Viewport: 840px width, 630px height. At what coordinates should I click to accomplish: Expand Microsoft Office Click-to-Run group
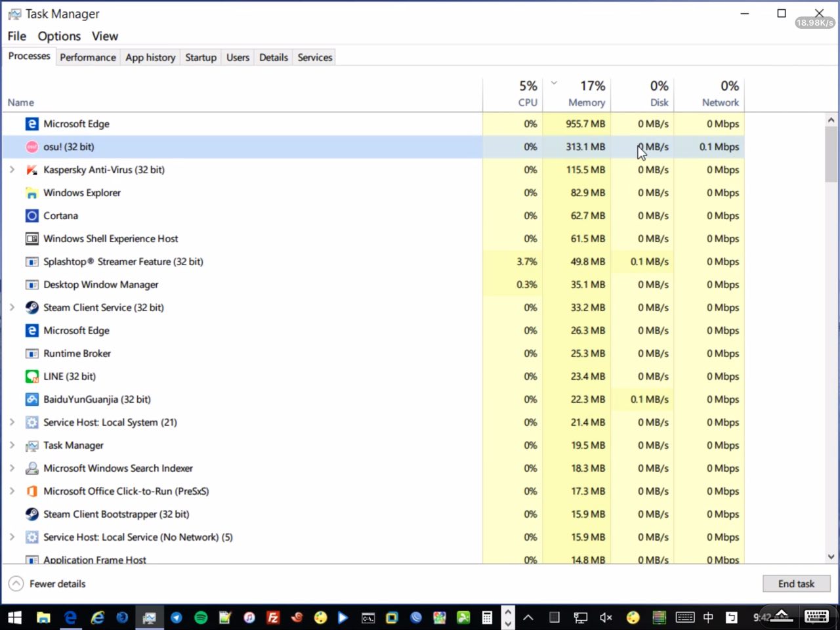coord(12,492)
